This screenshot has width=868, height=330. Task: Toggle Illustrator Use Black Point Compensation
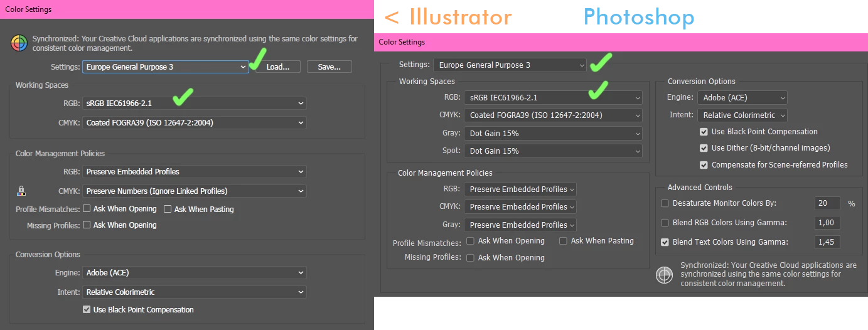coord(87,309)
